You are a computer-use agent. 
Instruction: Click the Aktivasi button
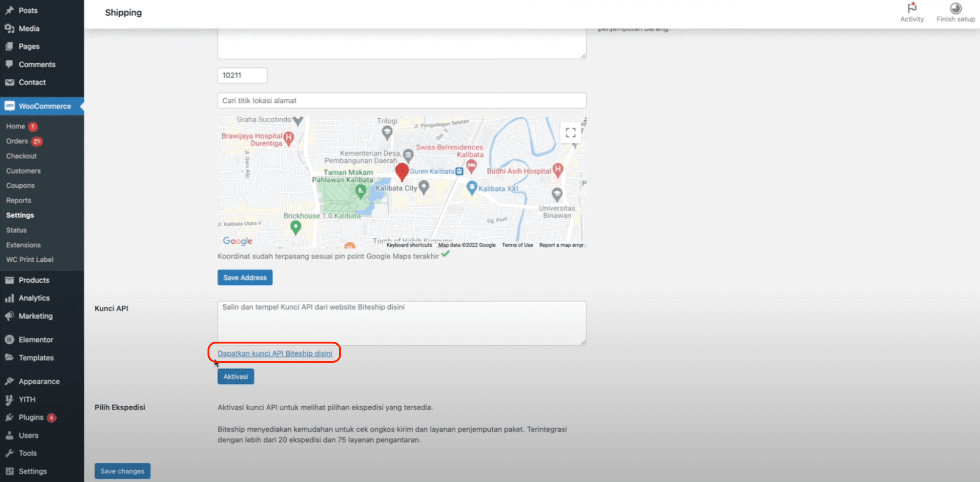(x=236, y=376)
